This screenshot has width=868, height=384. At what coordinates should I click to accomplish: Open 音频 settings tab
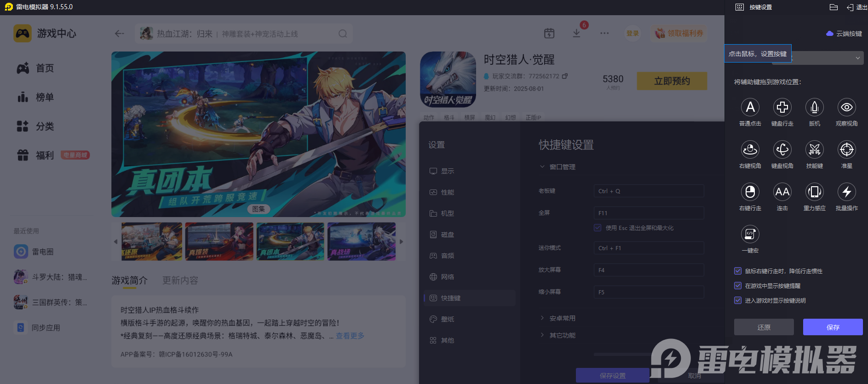click(469, 256)
